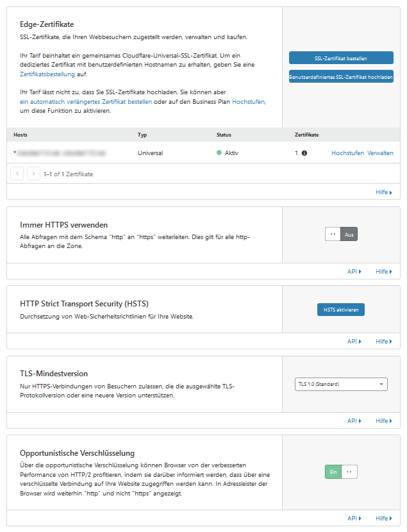This screenshot has width=407, height=532.
Task: Expand API under TLS-Mindestversion section
Action: point(354,420)
